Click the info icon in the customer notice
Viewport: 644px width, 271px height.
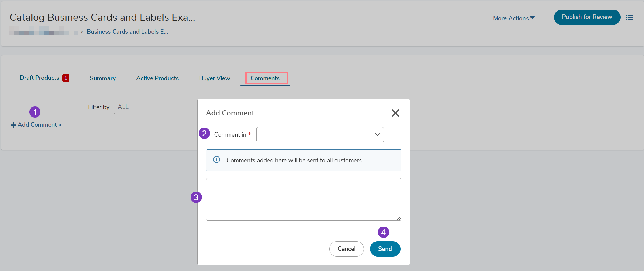point(217,160)
